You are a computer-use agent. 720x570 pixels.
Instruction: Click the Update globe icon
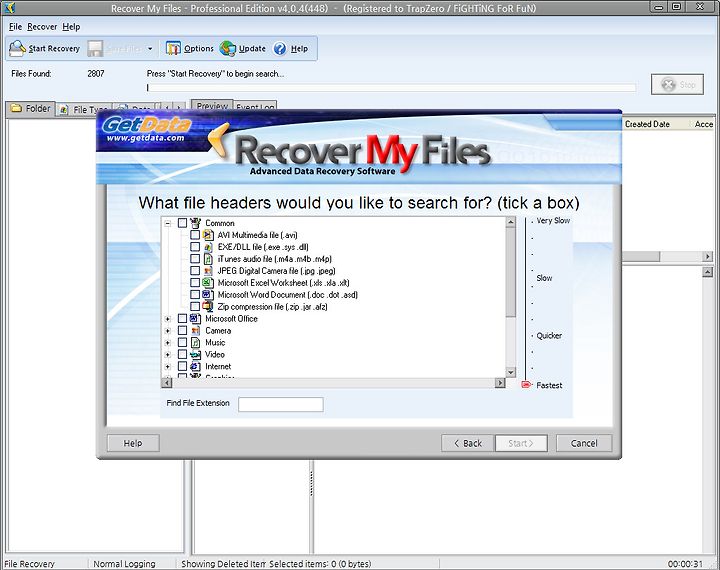click(227, 48)
